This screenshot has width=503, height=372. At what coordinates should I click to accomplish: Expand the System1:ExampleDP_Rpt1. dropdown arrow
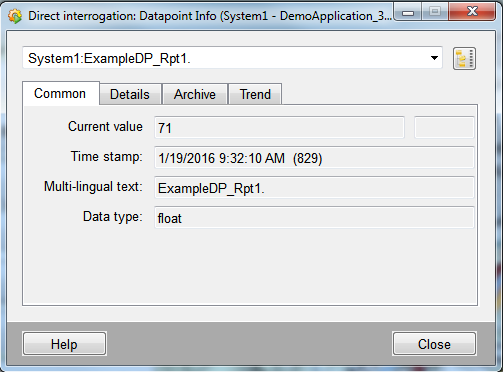click(x=434, y=58)
